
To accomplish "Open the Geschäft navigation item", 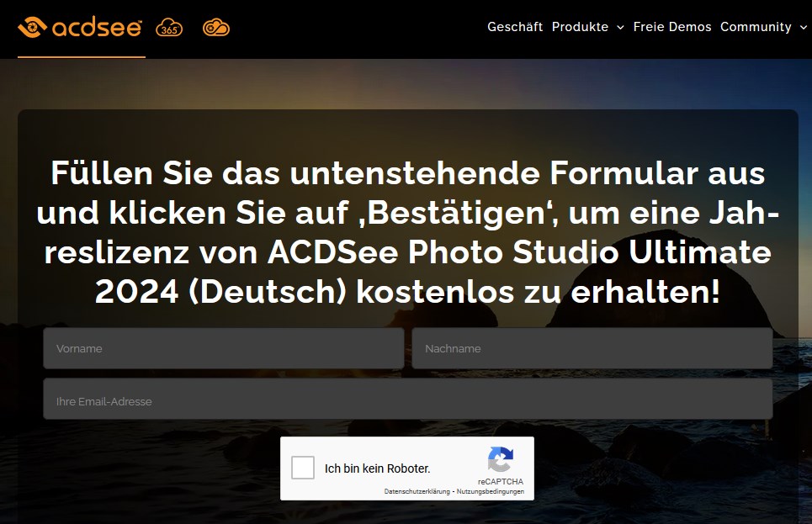I will [x=515, y=27].
